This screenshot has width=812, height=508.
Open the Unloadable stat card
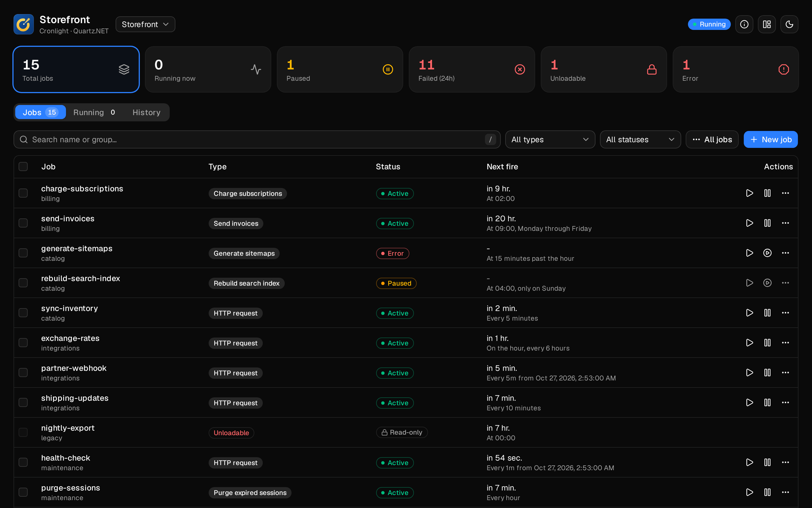pos(604,69)
